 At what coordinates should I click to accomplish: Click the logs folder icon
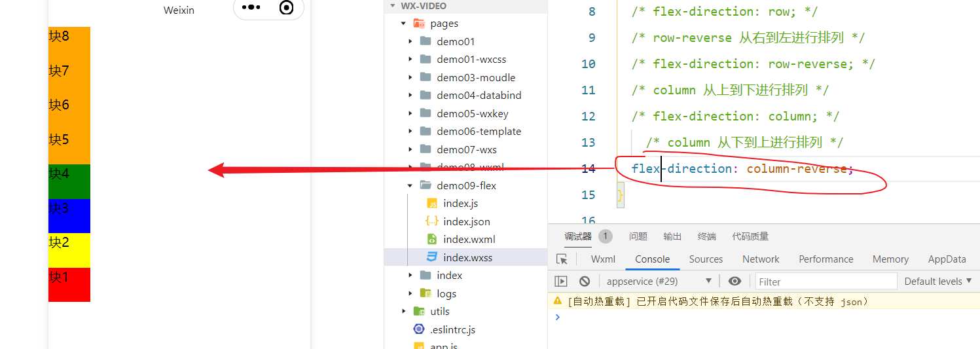tap(426, 293)
